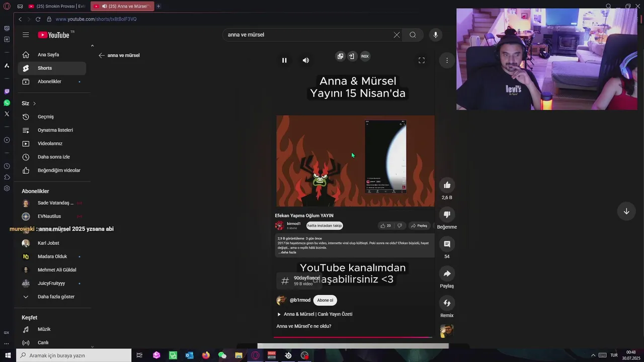
Task: Go back in browser history
Action: [x=20, y=19]
